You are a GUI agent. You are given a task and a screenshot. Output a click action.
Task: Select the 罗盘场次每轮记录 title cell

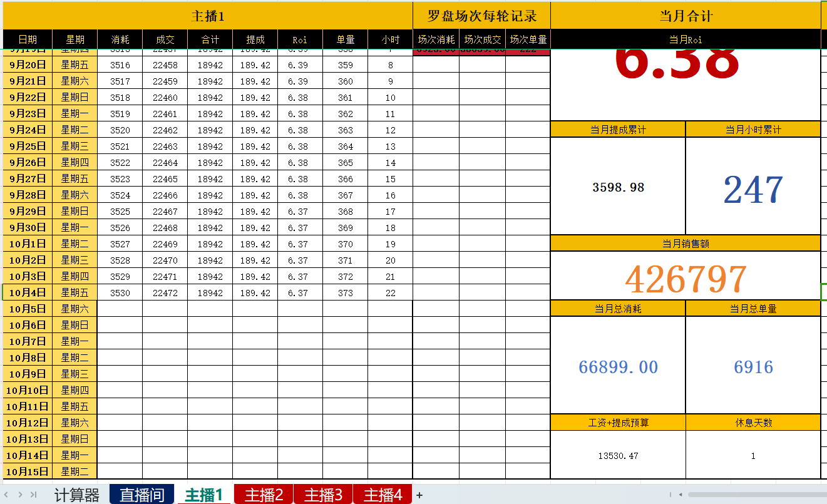[x=482, y=16]
